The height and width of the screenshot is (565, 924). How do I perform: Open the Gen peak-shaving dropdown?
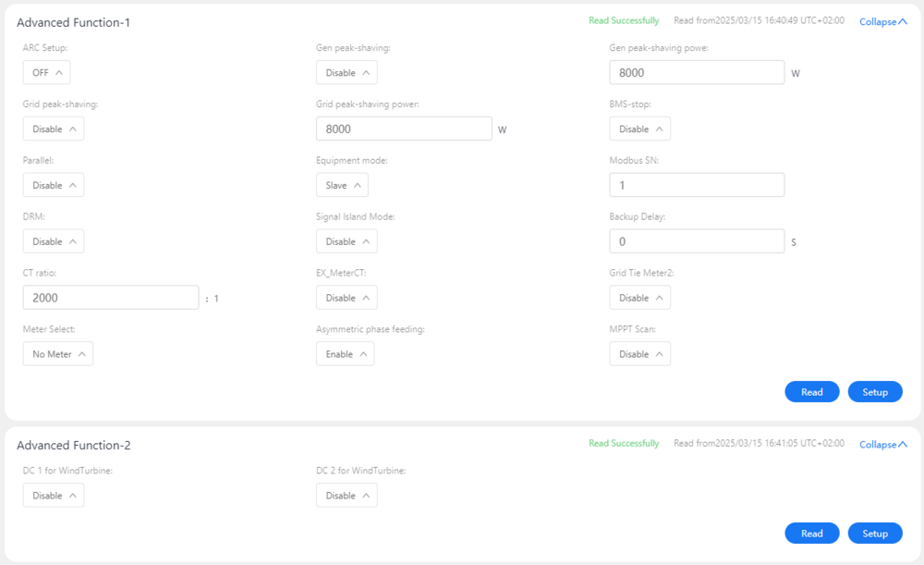[x=346, y=73]
